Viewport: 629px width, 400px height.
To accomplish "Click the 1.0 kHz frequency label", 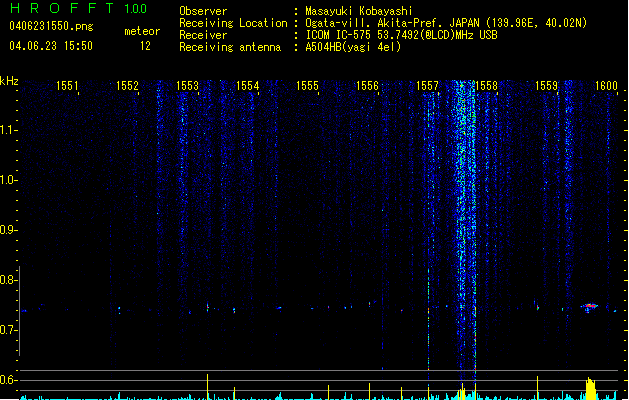I will coord(9,180).
